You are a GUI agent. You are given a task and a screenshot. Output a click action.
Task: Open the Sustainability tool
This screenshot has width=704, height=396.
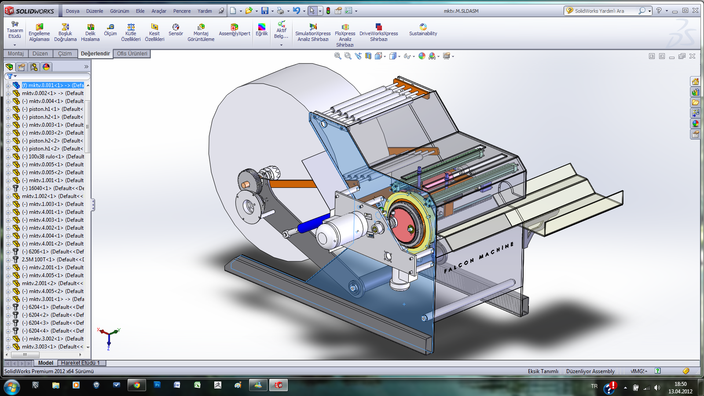point(423,30)
